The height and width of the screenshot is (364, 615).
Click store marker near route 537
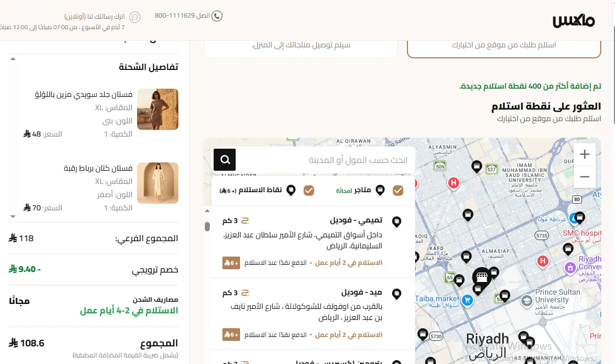tap(477, 166)
